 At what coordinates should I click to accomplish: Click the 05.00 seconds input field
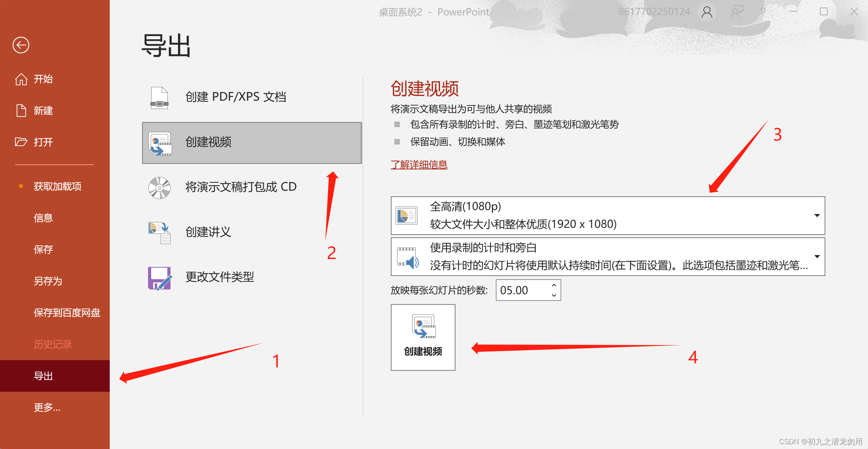pos(522,290)
